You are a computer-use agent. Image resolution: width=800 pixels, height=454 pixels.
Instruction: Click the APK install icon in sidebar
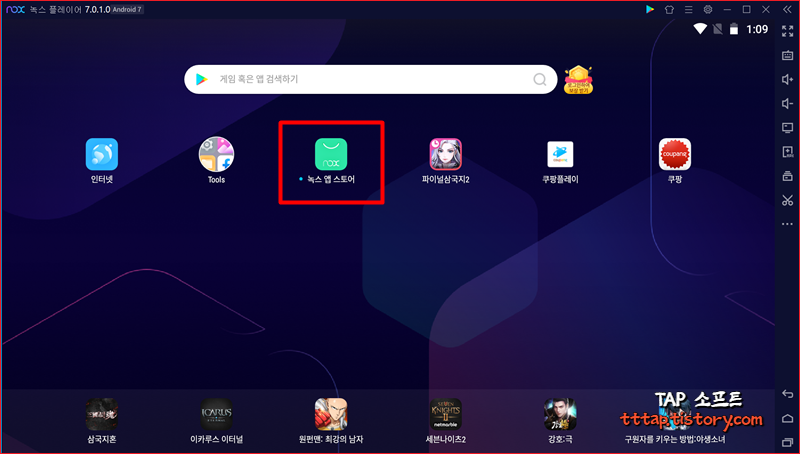tap(788, 152)
